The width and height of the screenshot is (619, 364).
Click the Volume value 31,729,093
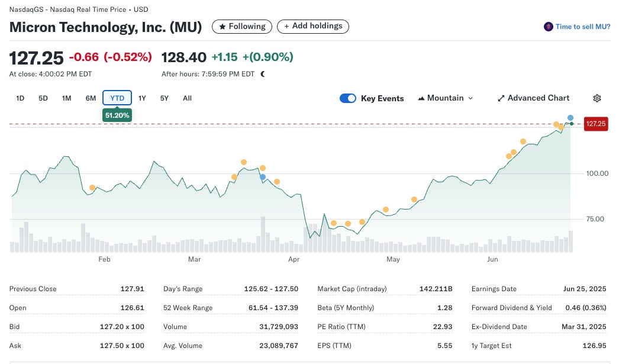[x=279, y=327]
